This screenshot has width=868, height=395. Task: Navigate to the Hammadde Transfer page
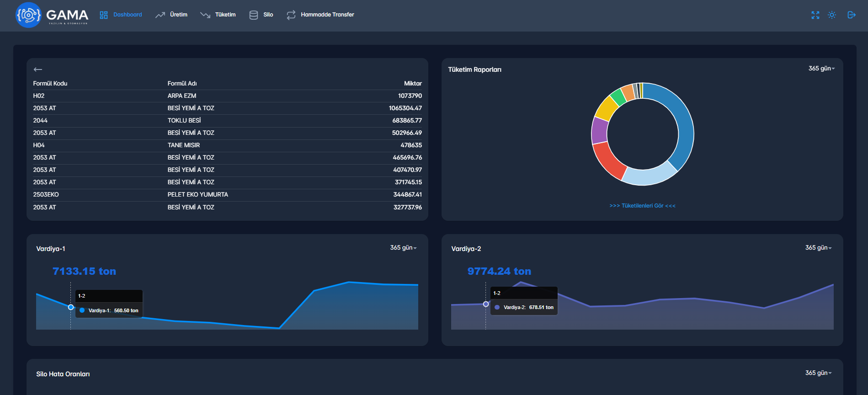point(327,15)
